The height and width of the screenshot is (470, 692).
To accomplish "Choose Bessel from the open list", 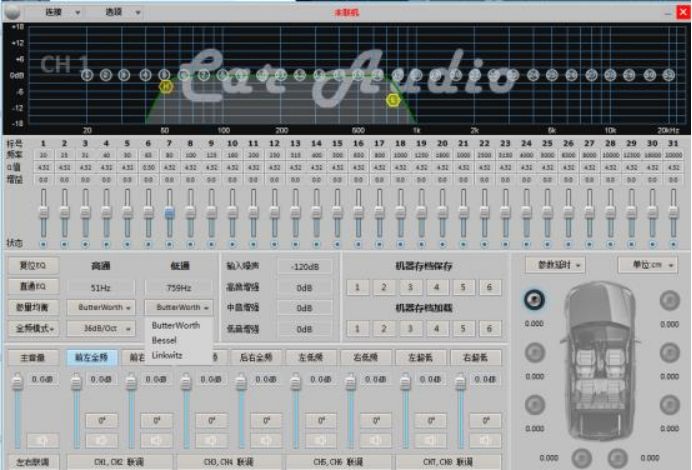I will click(164, 340).
